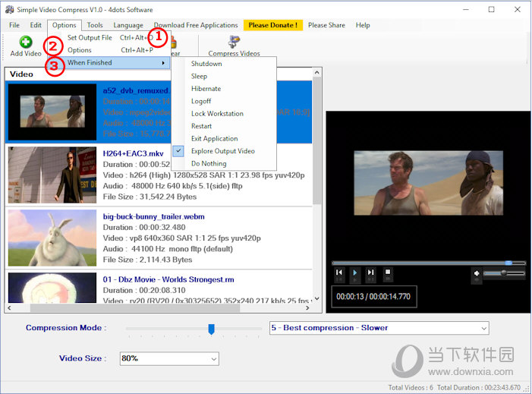Click horizontal scrollbar right arrow
Viewport: 532px width, 394px height.
click(307, 307)
